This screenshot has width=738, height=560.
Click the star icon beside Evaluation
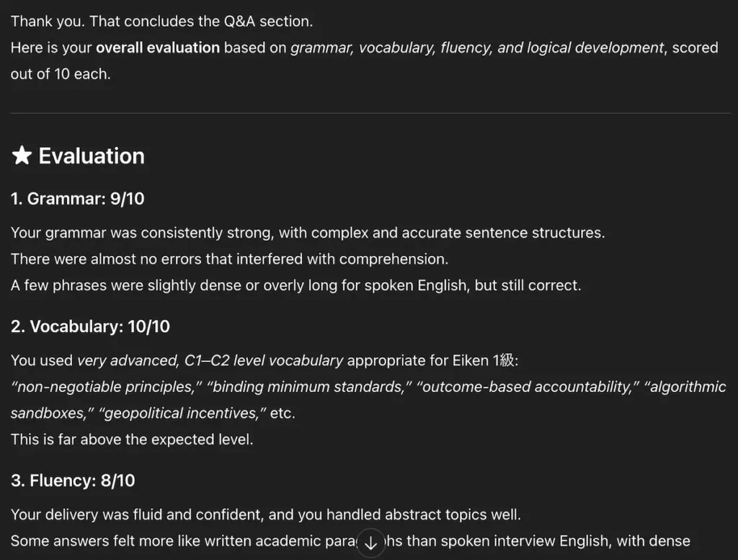pos(22,156)
